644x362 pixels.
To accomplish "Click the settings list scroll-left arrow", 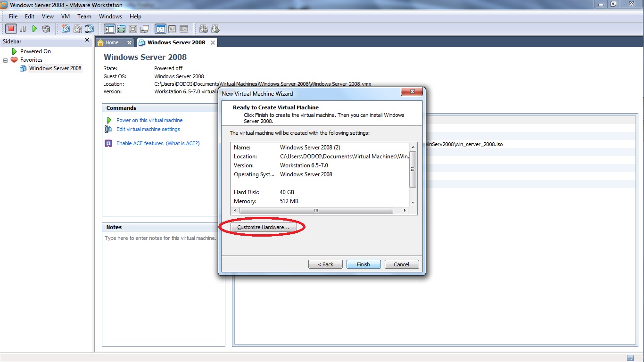I will click(234, 210).
